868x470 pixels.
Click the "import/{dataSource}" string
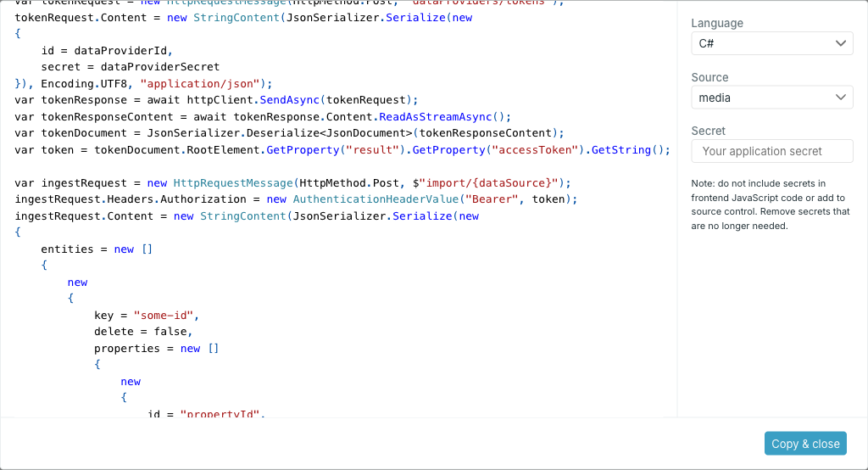click(489, 183)
